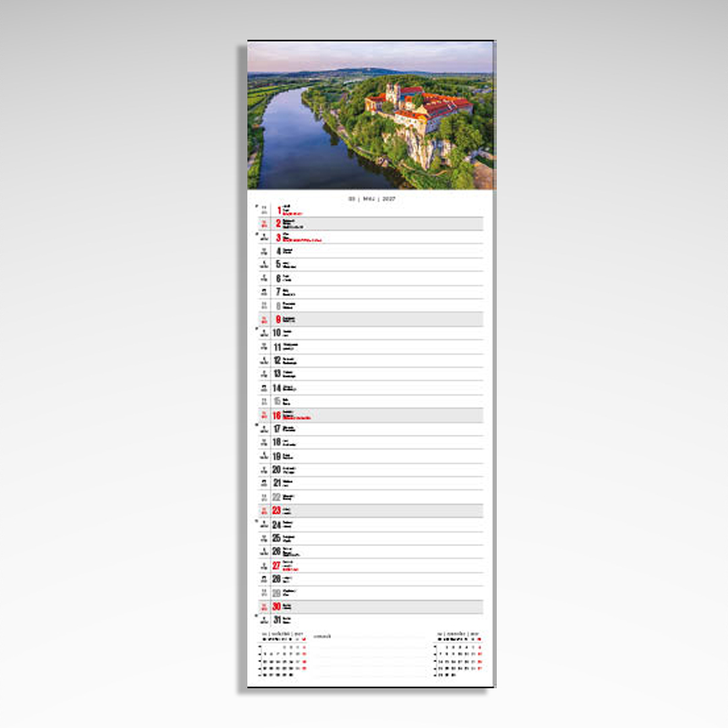Select day number 4
Screen dimensions: 728x728
click(x=278, y=251)
